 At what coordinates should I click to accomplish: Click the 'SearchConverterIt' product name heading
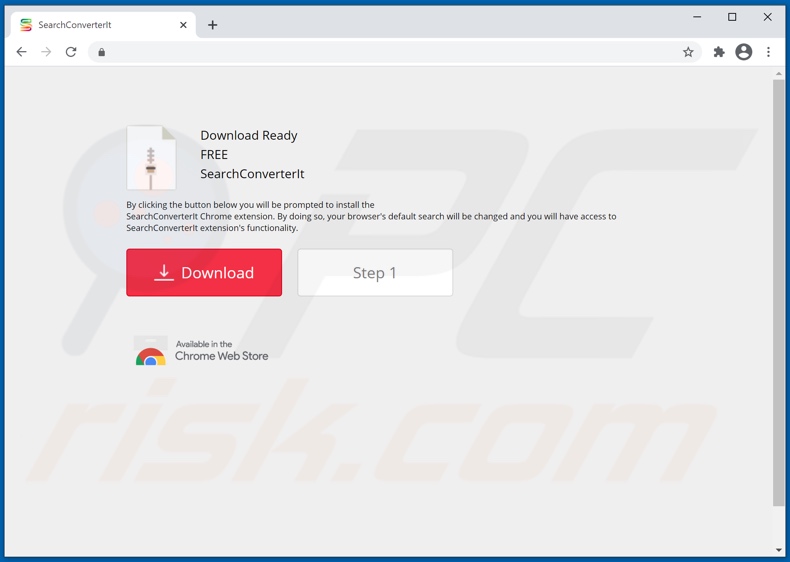(x=252, y=174)
